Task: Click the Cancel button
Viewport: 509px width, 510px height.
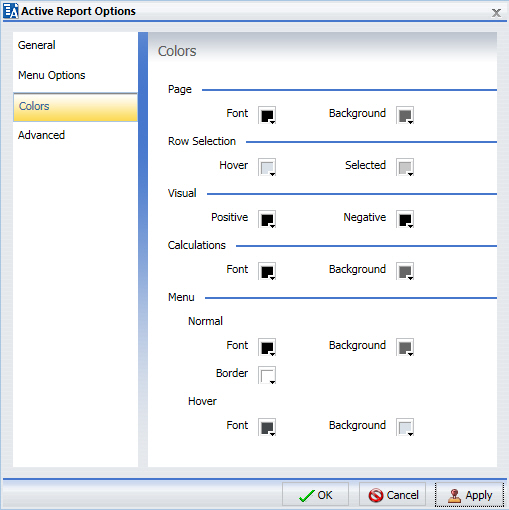Action: (x=392, y=495)
